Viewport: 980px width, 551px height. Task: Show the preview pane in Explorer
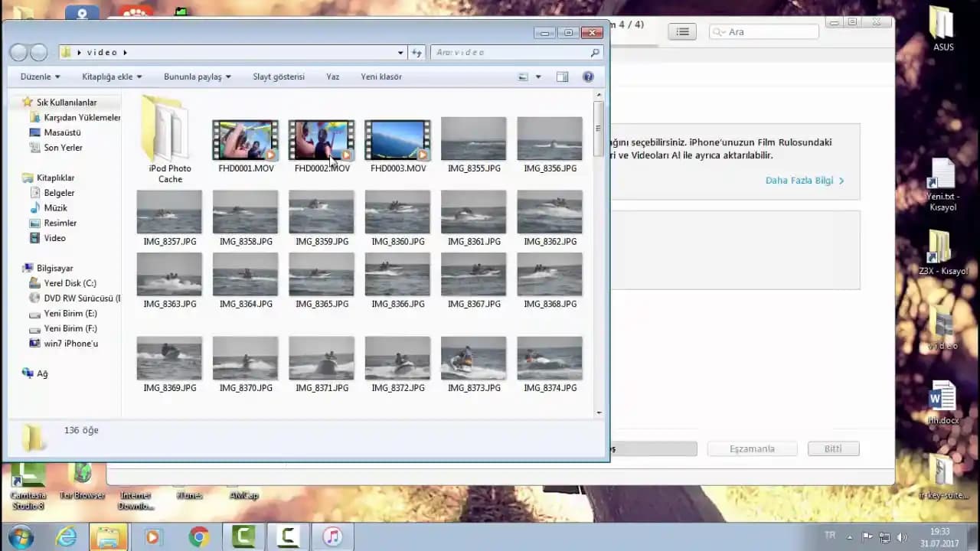[x=563, y=77]
